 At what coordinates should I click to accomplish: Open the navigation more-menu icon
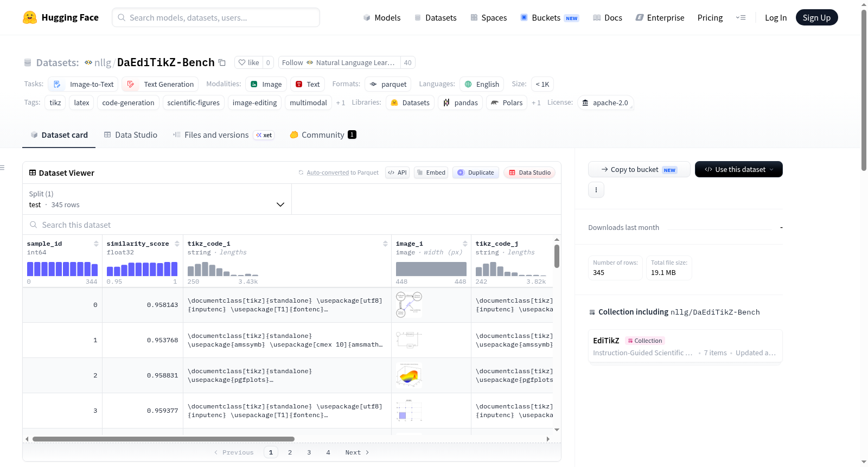tap(741, 17)
